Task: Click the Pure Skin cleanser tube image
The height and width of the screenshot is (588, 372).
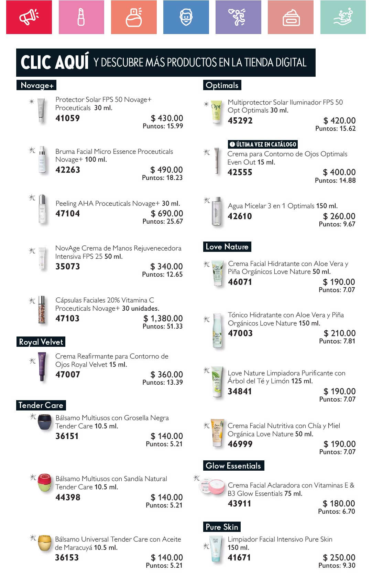Action: pyautogui.click(x=216, y=549)
